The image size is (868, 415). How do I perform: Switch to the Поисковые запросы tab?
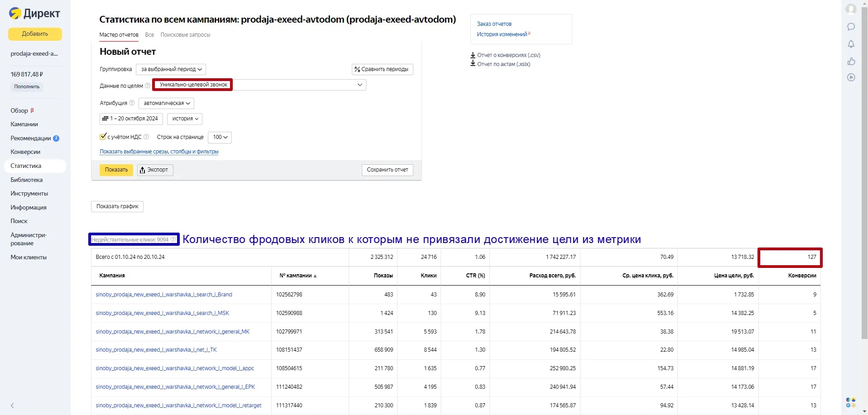(x=185, y=35)
